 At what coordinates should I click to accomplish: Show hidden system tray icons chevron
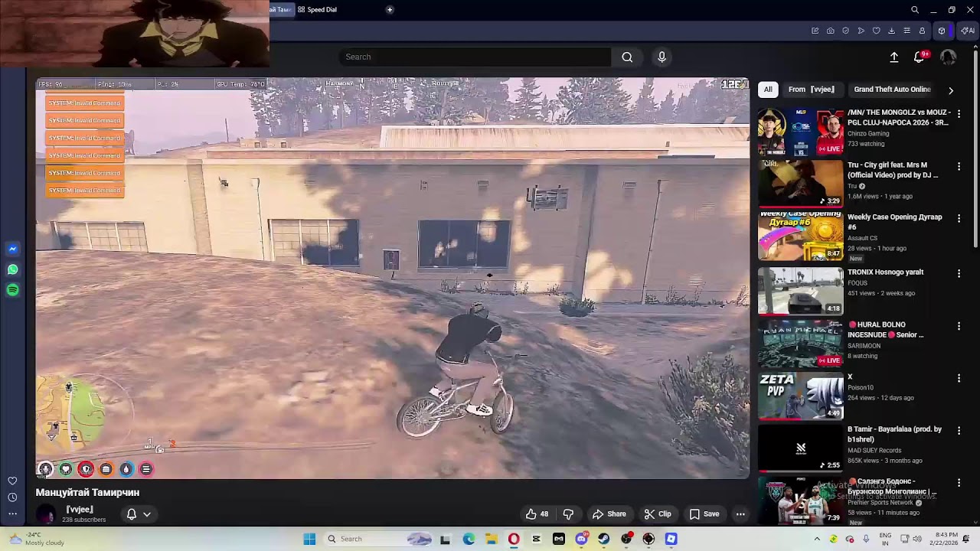(818, 539)
